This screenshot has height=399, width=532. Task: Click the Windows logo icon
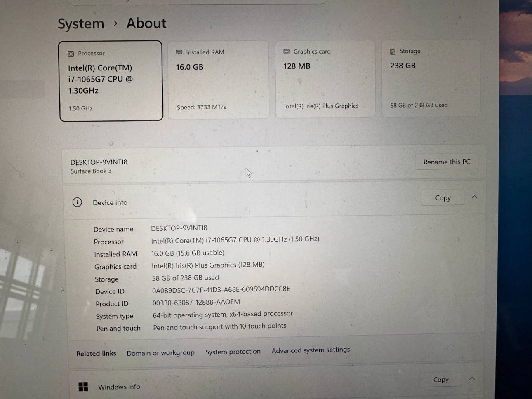(x=83, y=387)
